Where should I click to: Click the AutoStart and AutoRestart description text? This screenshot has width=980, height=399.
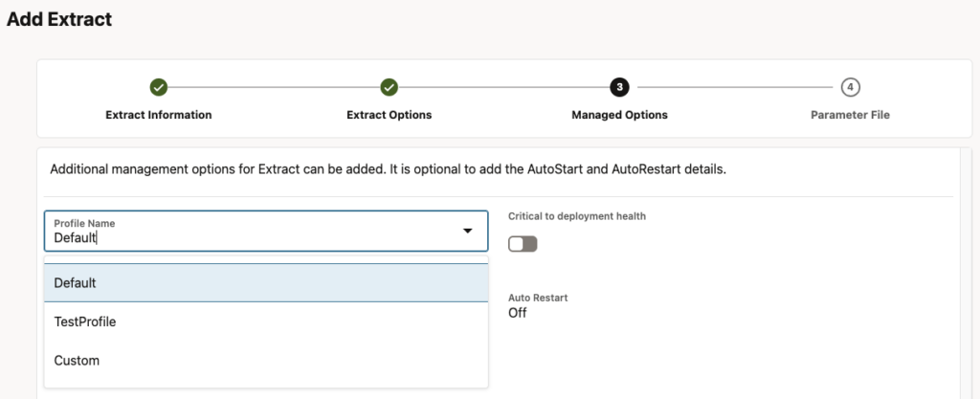pos(388,169)
